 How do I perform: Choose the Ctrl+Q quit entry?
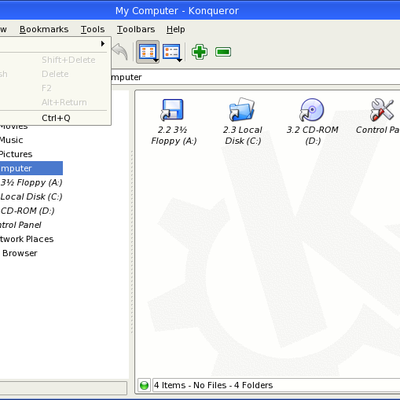click(53, 118)
